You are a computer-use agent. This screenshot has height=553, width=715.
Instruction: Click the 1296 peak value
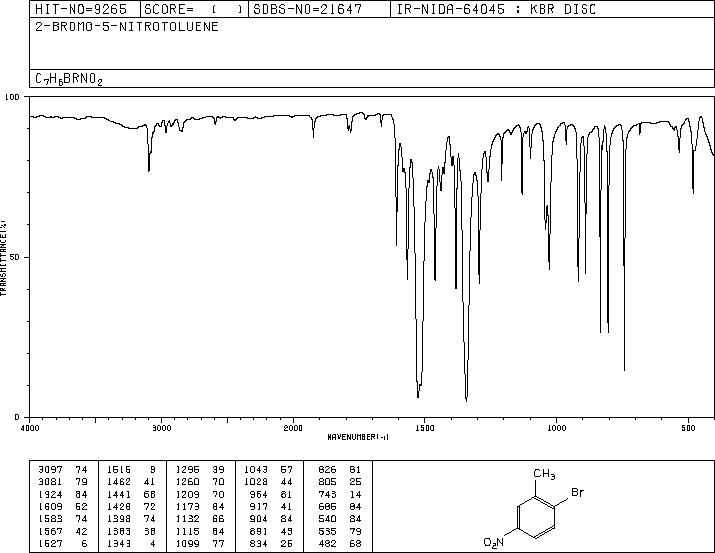188,470
